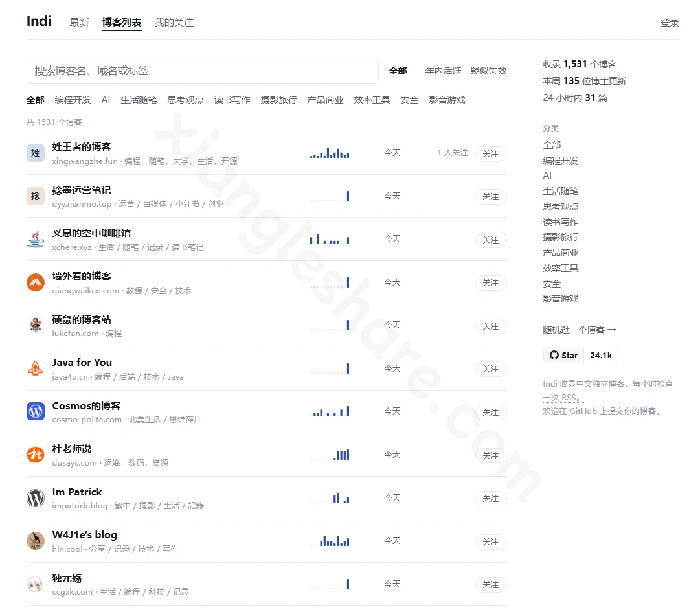The image size is (700, 614).
Task: Click the GitHub Star button
Action: pyautogui.click(x=564, y=355)
